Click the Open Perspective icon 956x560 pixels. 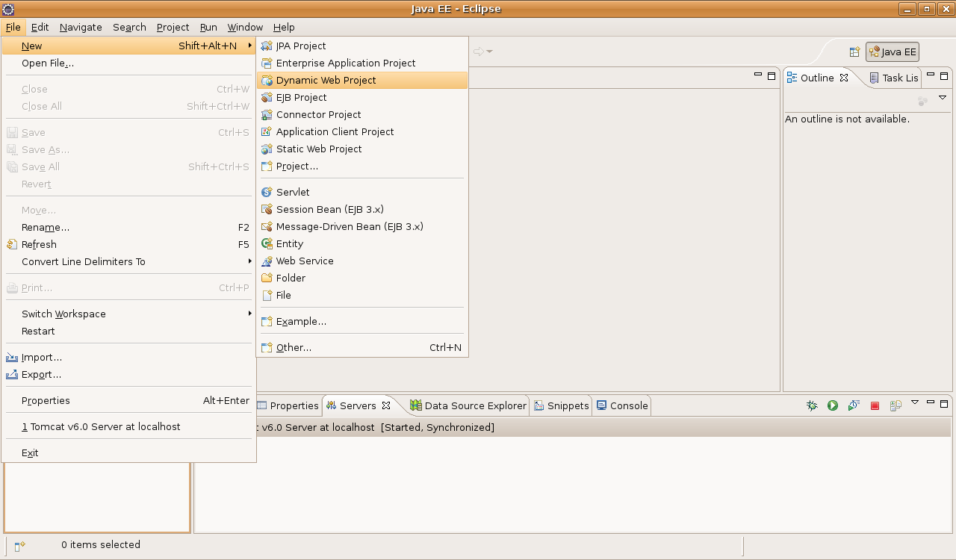(x=854, y=52)
